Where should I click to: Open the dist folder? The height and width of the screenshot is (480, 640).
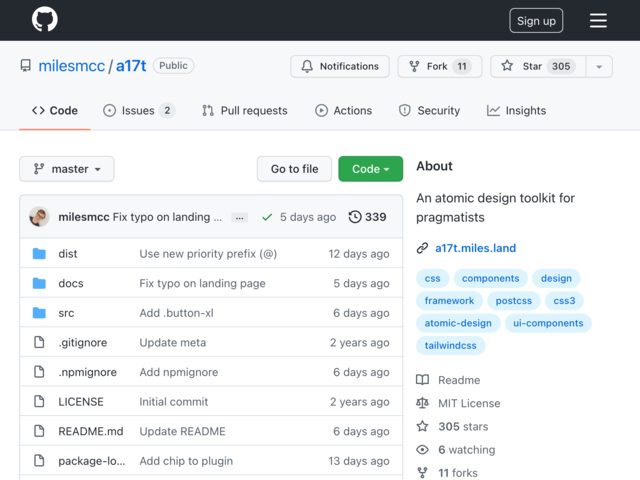(68, 254)
